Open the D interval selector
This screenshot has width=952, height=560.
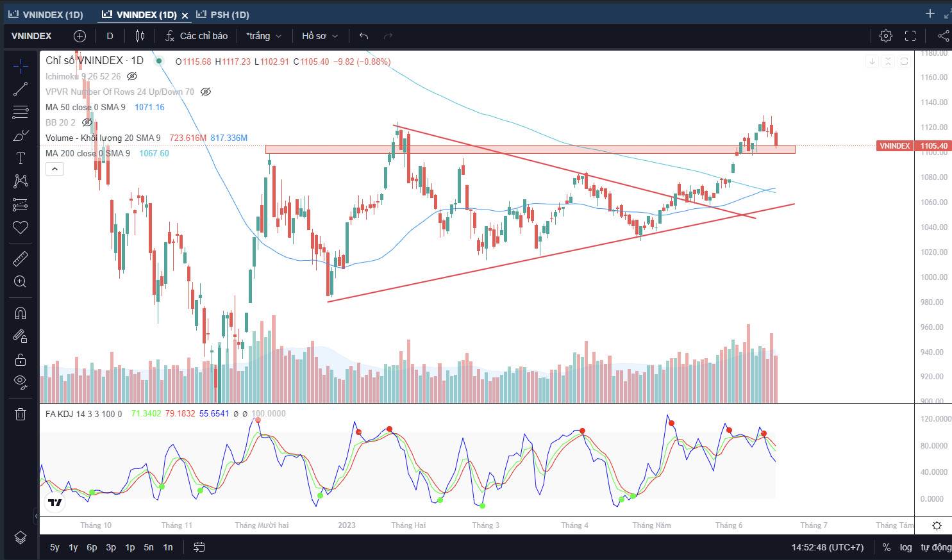coord(110,36)
